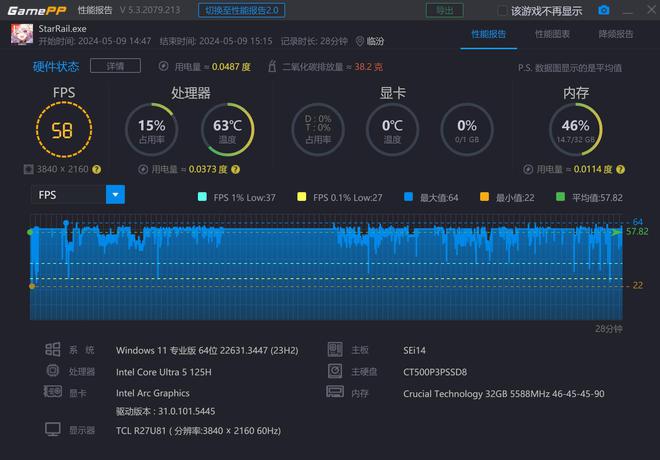Click the StarRail.exe game thumbnail
Image resolution: width=660 pixels, height=460 pixels.
click(22, 34)
